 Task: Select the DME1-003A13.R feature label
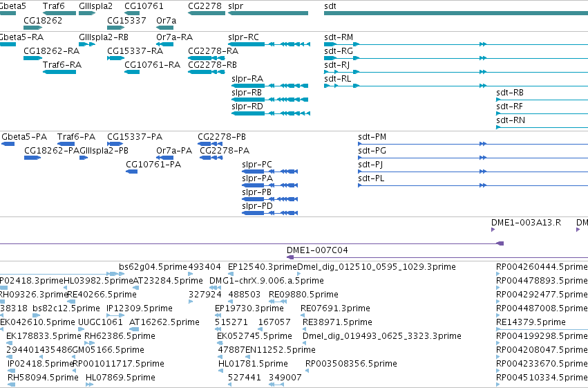[526, 223]
